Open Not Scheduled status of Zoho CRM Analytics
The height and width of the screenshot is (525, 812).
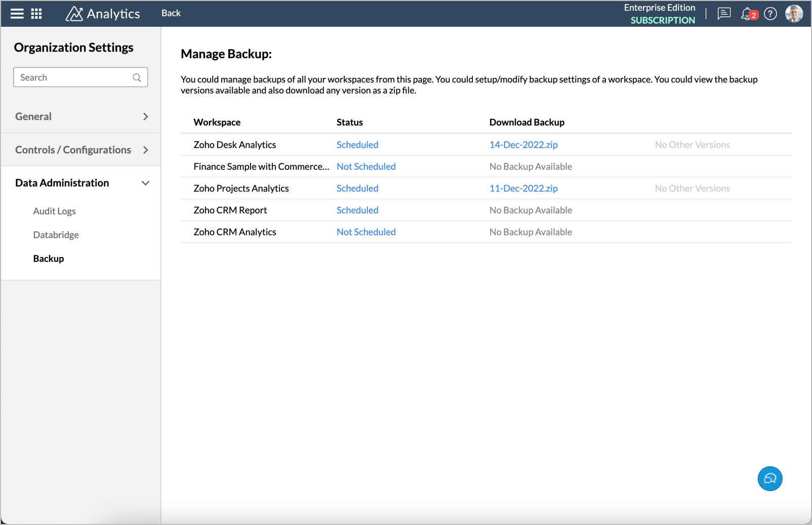pyautogui.click(x=366, y=232)
